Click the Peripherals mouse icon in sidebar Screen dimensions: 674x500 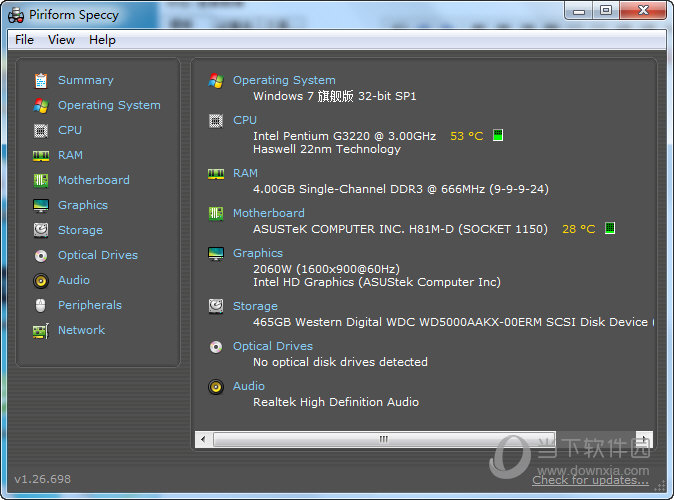(40, 306)
